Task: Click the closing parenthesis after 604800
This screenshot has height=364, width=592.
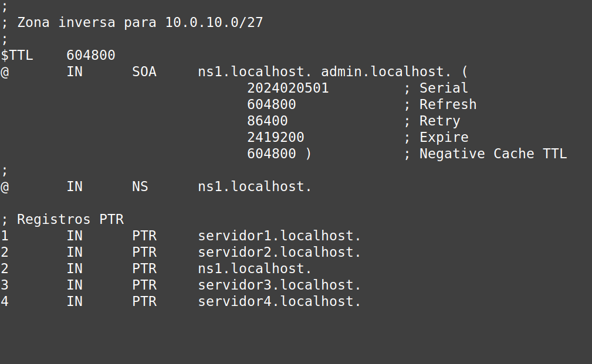Action: [308, 154]
